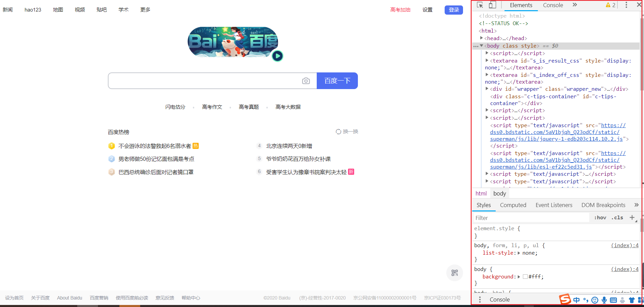Expand the list-style property value triangle
The width and height of the screenshot is (644, 307).
pyautogui.click(x=519, y=253)
